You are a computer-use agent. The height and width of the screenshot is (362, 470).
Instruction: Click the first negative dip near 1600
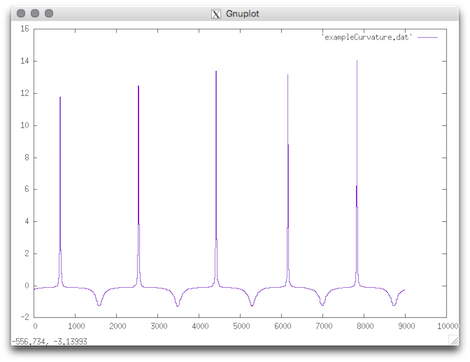coord(99,305)
